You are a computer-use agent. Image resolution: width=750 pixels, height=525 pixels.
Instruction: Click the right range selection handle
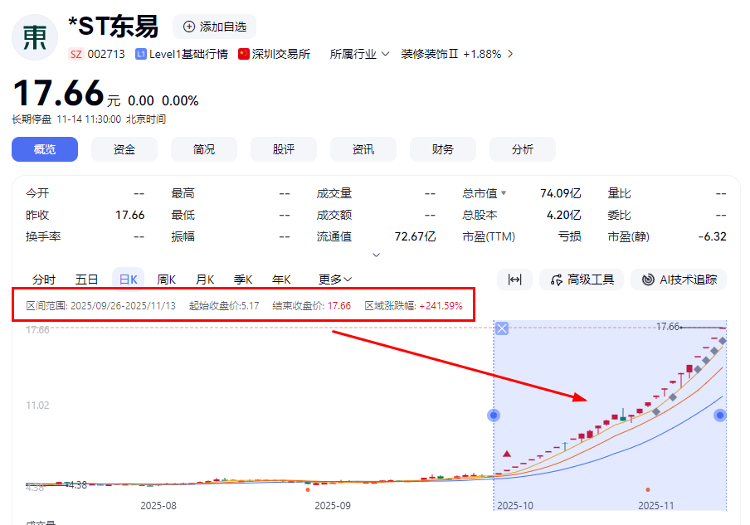719,415
